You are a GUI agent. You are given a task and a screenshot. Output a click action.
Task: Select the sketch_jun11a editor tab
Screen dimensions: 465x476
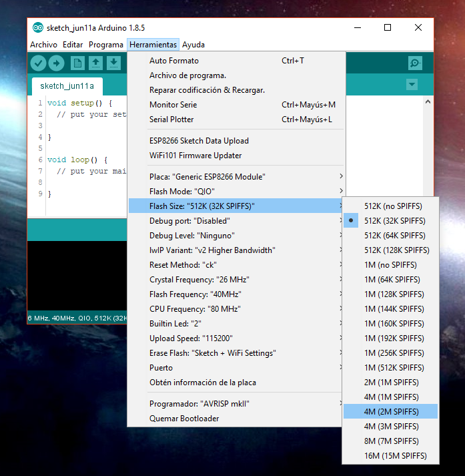click(x=67, y=86)
